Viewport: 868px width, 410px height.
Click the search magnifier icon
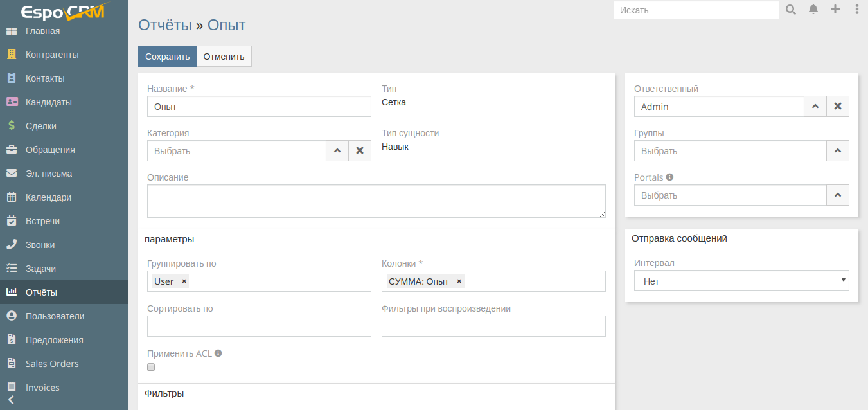pyautogui.click(x=791, y=10)
